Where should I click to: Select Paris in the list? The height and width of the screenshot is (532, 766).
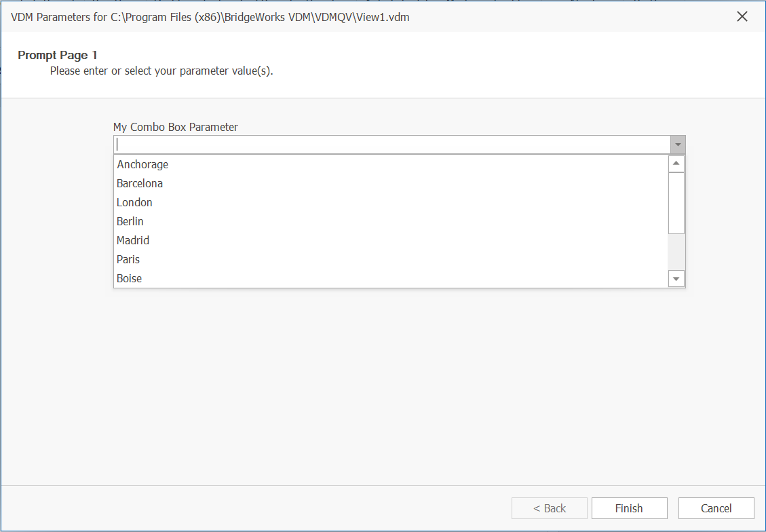pyautogui.click(x=391, y=259)
